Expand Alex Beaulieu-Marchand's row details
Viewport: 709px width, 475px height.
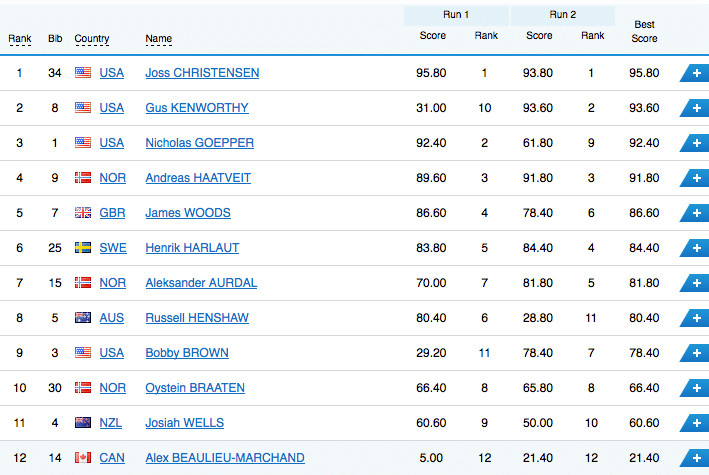695,458
